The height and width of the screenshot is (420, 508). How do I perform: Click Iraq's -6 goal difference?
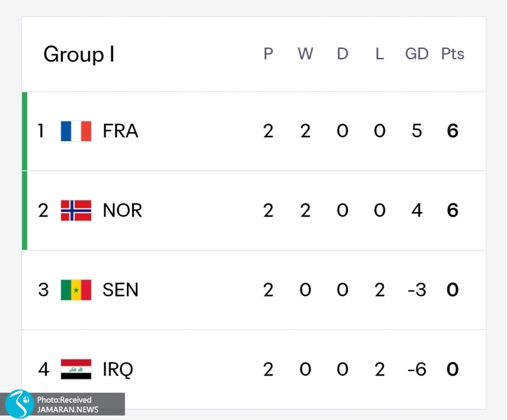coord(417,369)
